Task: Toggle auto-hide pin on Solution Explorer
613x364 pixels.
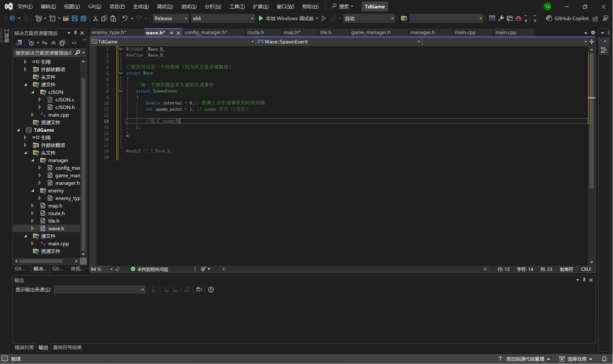Action: click(x=75, y=33)
